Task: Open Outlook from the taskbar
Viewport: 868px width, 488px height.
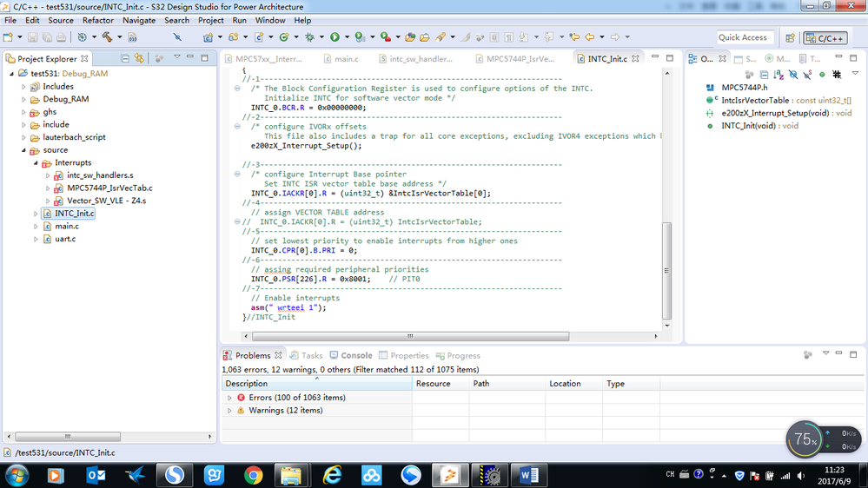Action: (96, 475)
